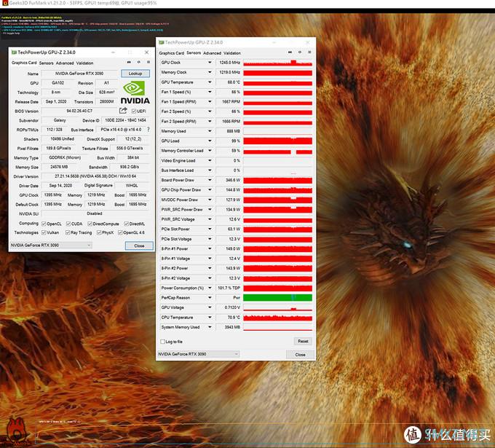Click the Power Consumption value 101.7 % TDP
The image size is (495, 448).
[229, 288]
